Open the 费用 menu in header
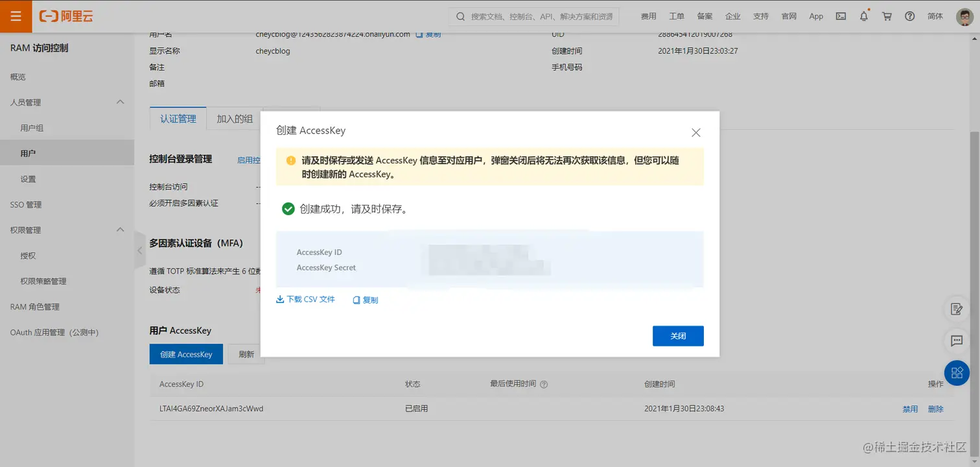 pos(648,16)
